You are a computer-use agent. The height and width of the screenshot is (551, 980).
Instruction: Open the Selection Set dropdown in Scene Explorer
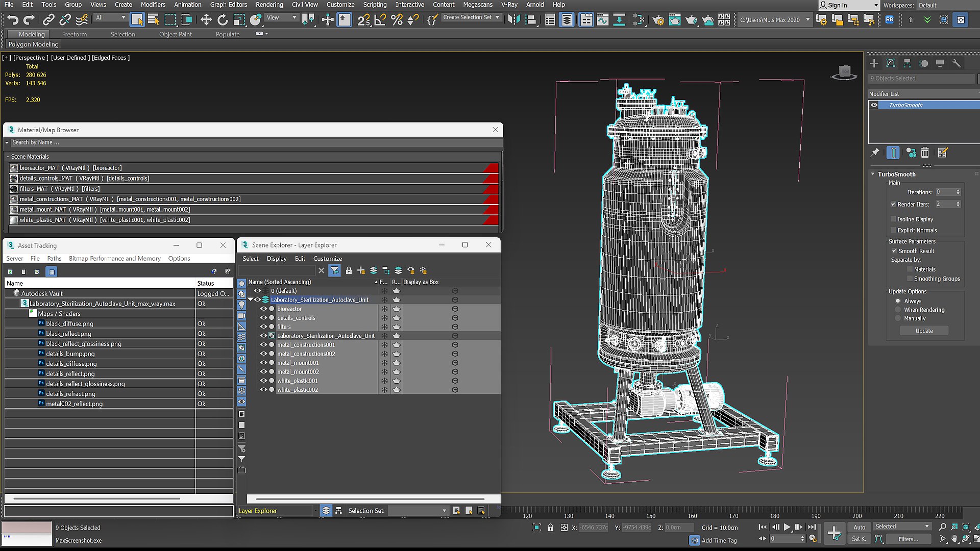pyautogui.click(x=418, y=511)
